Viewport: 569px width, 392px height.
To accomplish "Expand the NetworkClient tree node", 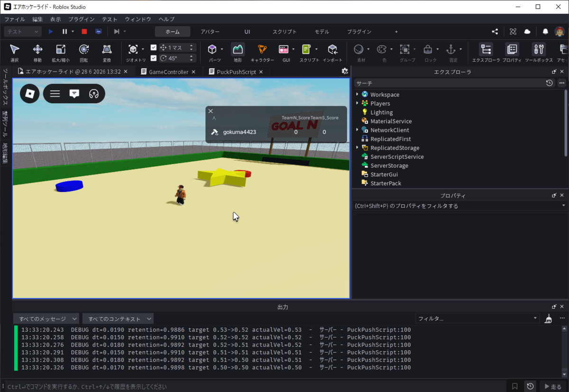I will (357, 130).
